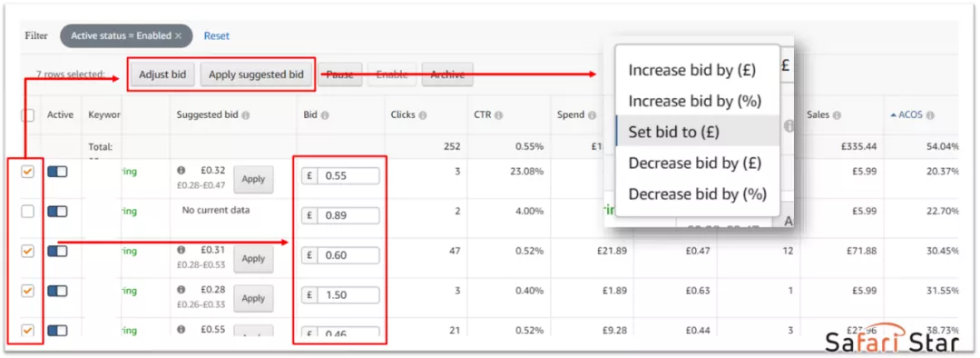This screenshot has width=980, height=358.
Task: Click the info icon next to Sales header
Action: [837, 115]
